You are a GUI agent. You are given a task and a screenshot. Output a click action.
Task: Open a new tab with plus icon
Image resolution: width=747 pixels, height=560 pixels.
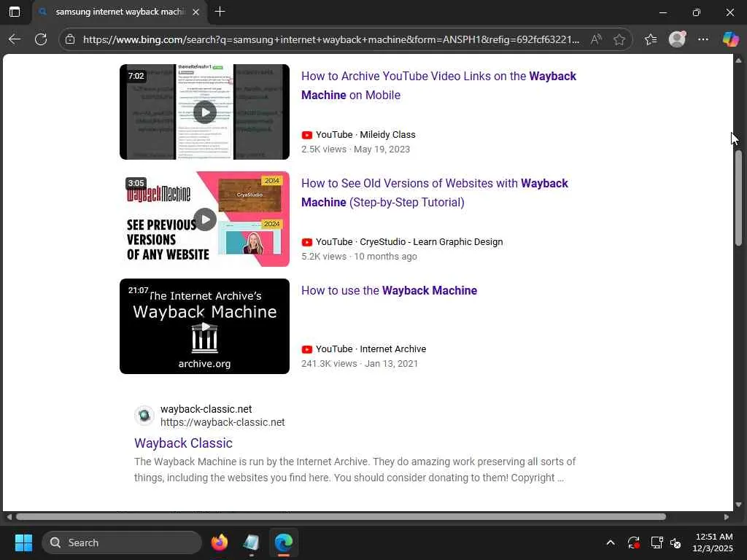pos(220,12)
